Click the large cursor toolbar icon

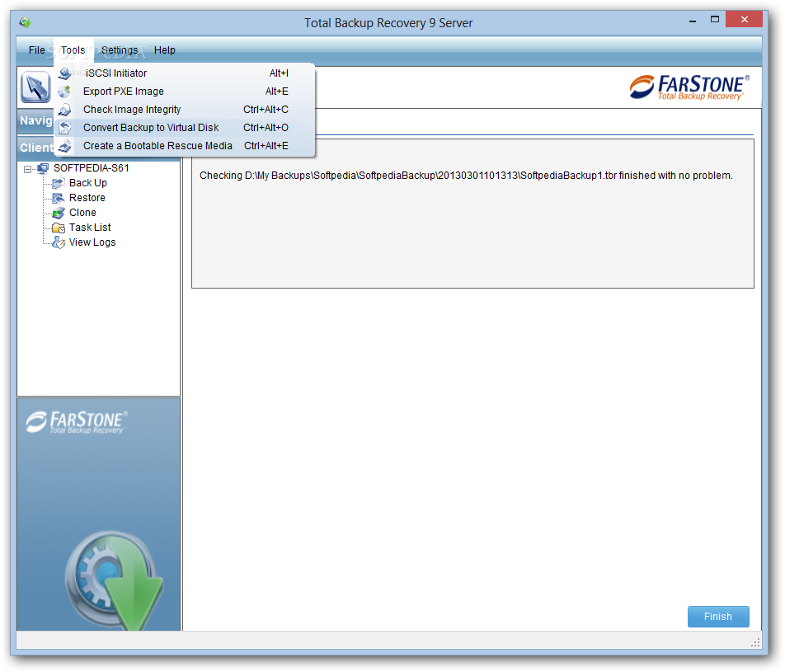click(x=35, y=86)
